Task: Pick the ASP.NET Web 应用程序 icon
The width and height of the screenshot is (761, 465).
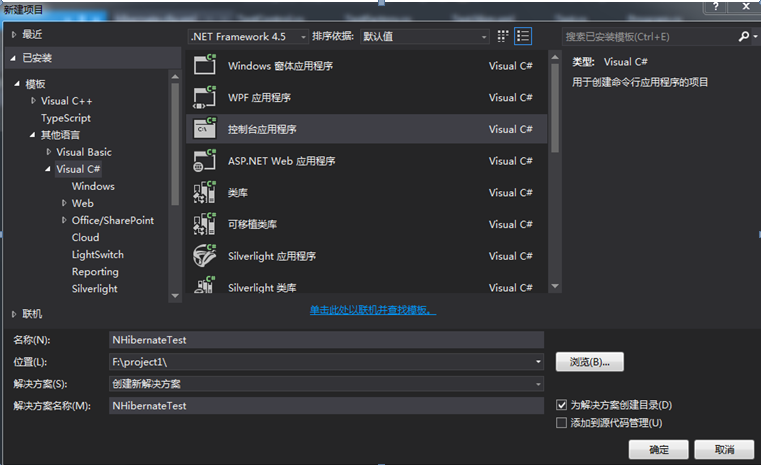Action: pyautogui.click(x=205, y=161)
